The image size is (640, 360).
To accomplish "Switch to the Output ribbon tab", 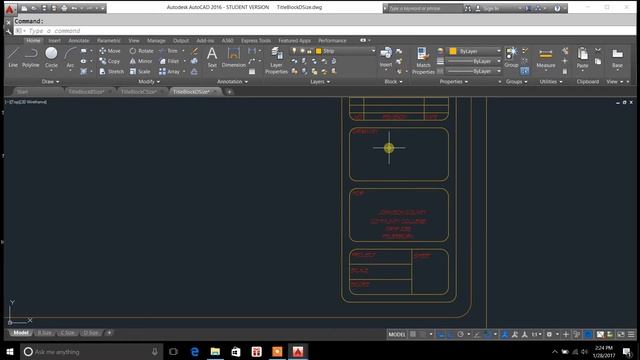I will coord(181,40).
